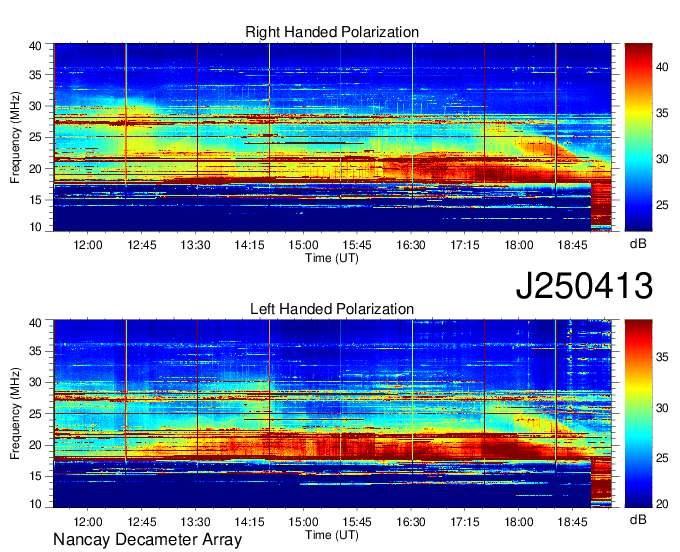The height and width of the screenshot is (552, 680).
Task: Click the 35 dB label on right-handed color bar
Action: tap(662, 113)
